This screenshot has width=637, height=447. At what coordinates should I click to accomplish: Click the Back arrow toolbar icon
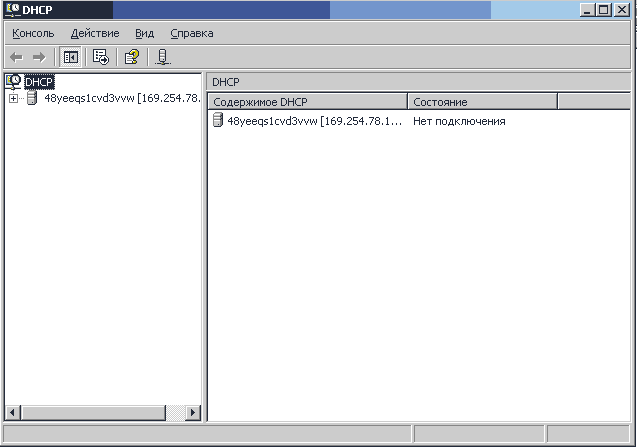click(x=16, y=57)
